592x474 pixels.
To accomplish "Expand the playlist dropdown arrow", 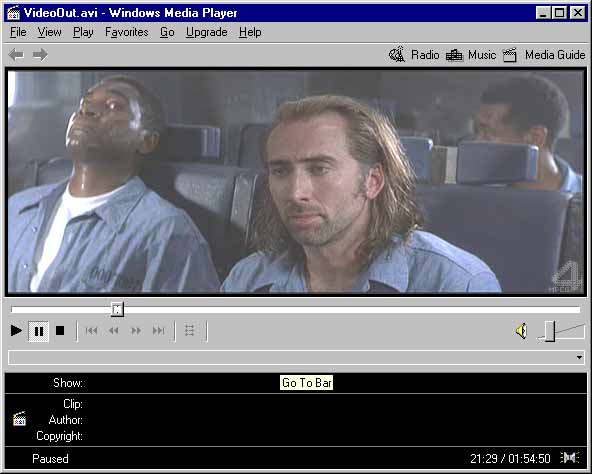I will point(579,357).
